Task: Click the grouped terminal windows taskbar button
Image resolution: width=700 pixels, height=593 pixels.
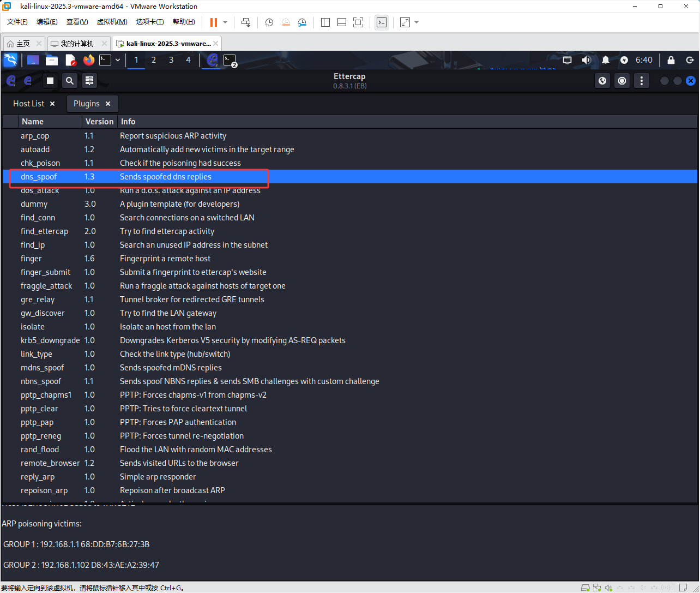Action: pos(230,60)
